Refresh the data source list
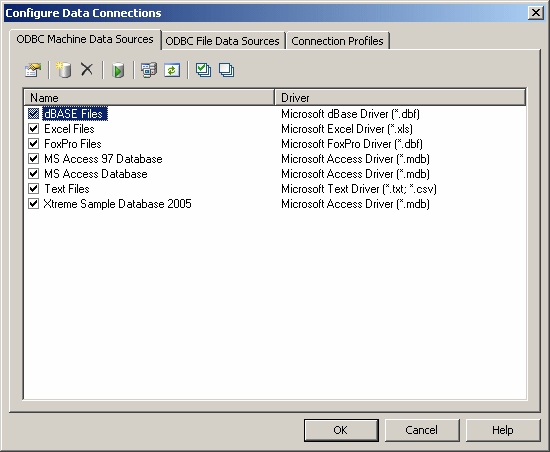Image resolution: width=550 pixels, height=452 pixels. click(x=172, y=70)
